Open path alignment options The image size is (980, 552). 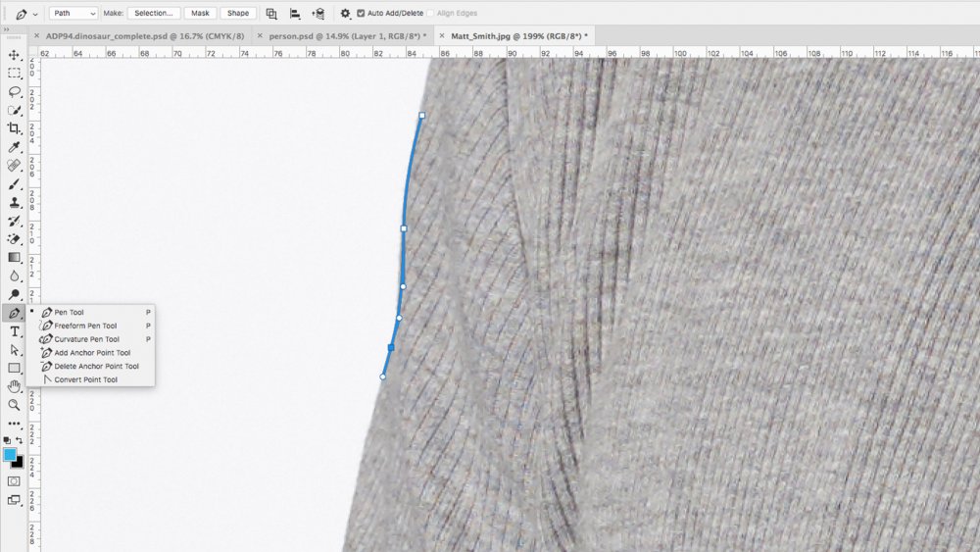295,13
